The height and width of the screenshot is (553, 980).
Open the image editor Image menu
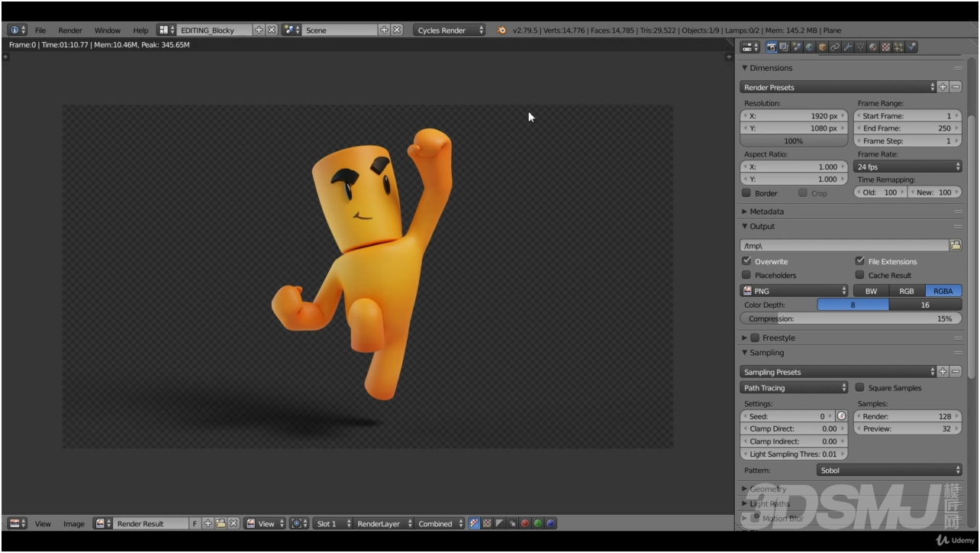(74, 524)
